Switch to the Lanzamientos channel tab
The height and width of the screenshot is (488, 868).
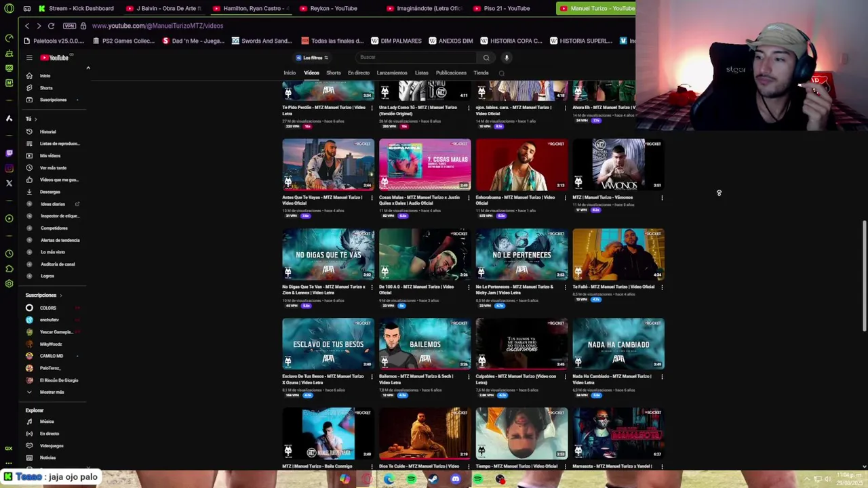392,73
